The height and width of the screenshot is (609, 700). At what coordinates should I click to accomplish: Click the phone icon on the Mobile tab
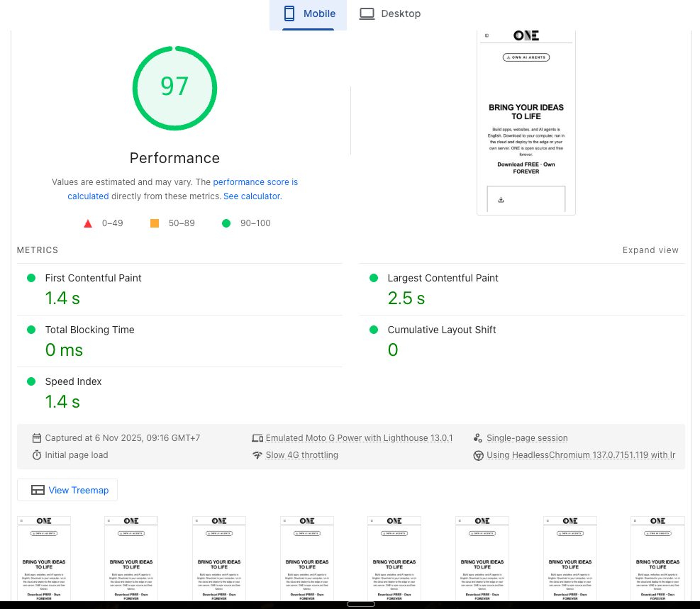[x=289, y=13]
